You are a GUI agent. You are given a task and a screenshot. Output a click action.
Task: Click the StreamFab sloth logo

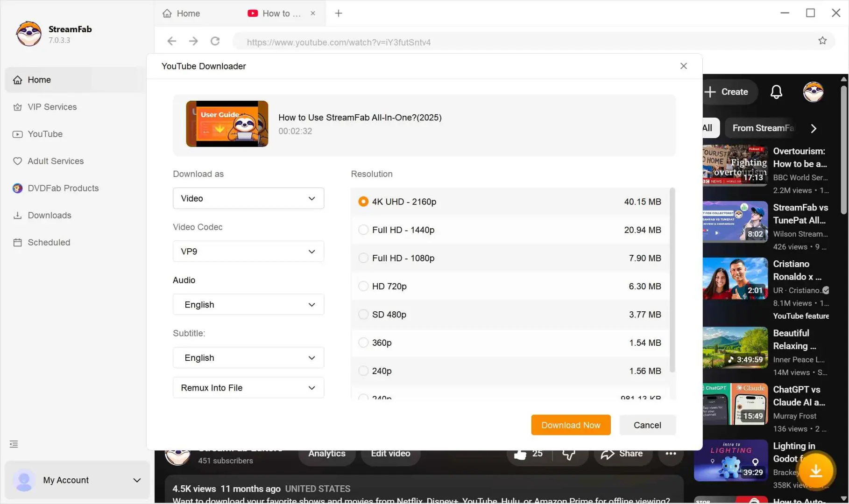[28, 34]
